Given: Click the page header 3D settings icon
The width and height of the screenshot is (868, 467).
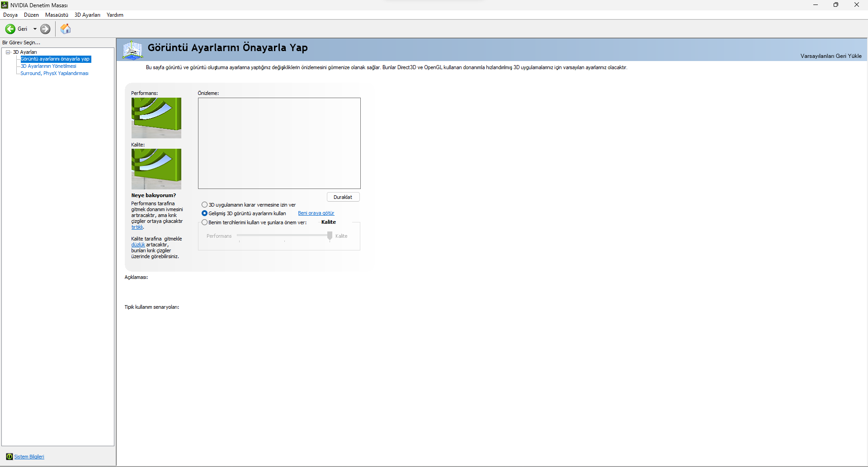Looking at the screenshot, I should point(132,50).
